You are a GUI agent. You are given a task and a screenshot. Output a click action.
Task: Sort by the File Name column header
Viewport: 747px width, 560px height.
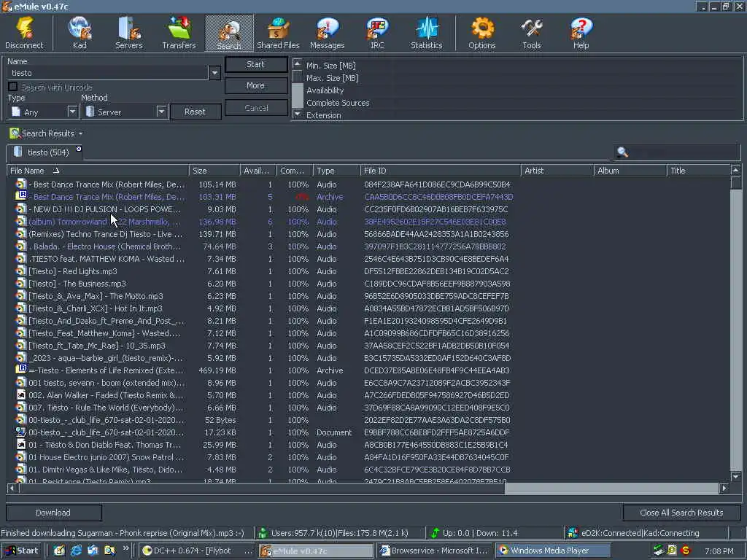pos(97,171)
